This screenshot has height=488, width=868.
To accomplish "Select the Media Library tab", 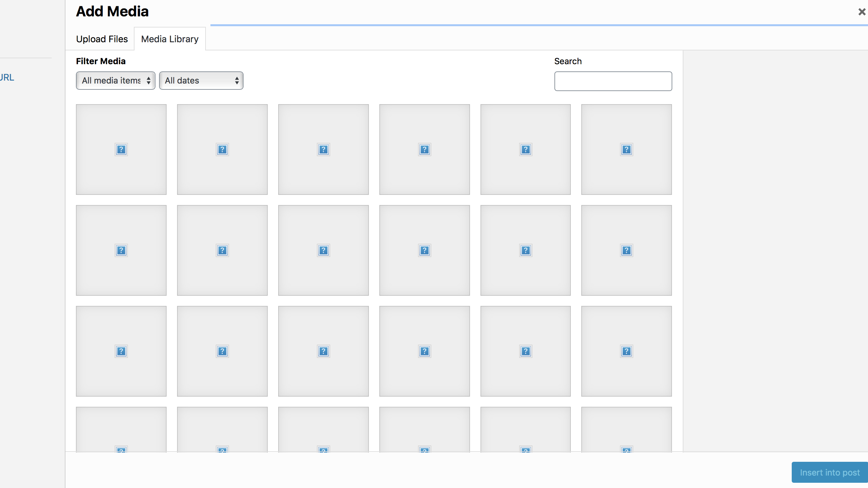I will pos(170,39).
